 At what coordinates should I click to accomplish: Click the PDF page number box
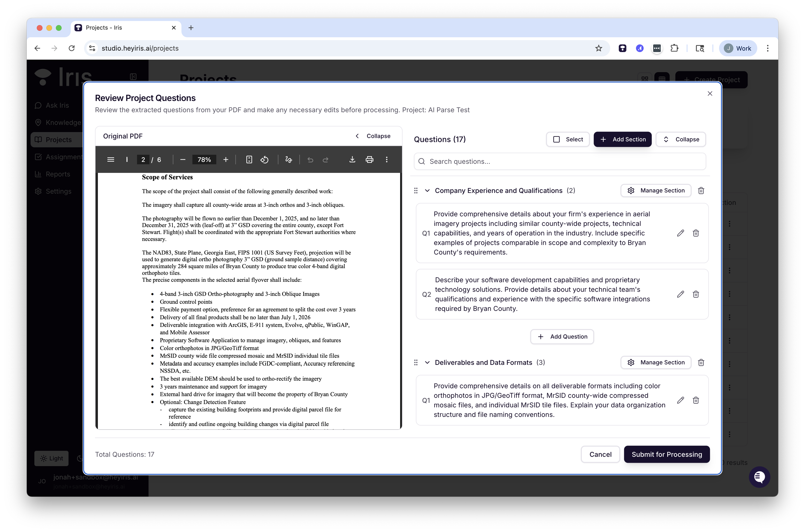(143, 160)
